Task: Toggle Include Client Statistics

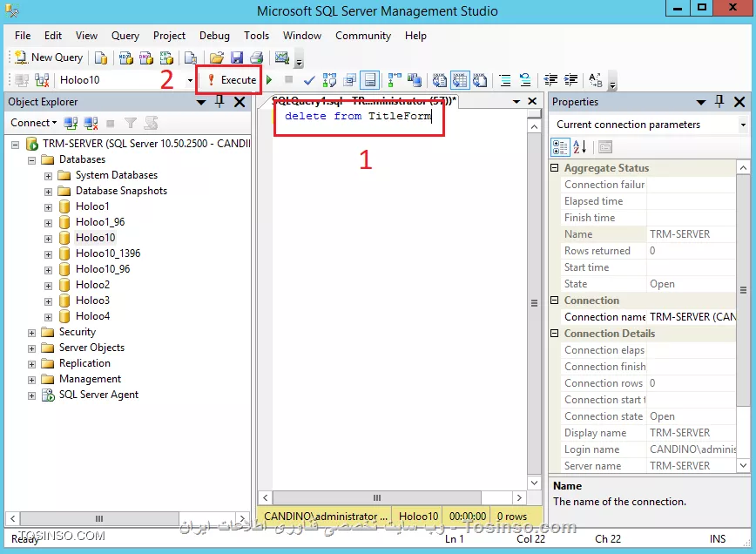Action: 415,80
